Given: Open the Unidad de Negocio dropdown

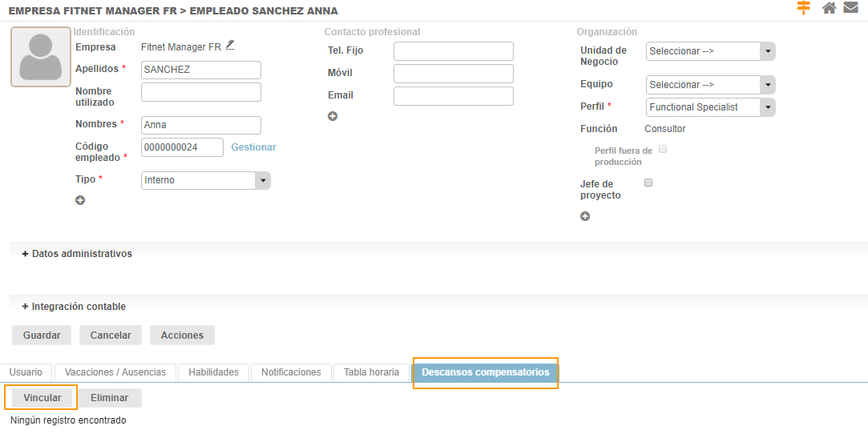Looking at the screenshot, I should pos(710,51).
